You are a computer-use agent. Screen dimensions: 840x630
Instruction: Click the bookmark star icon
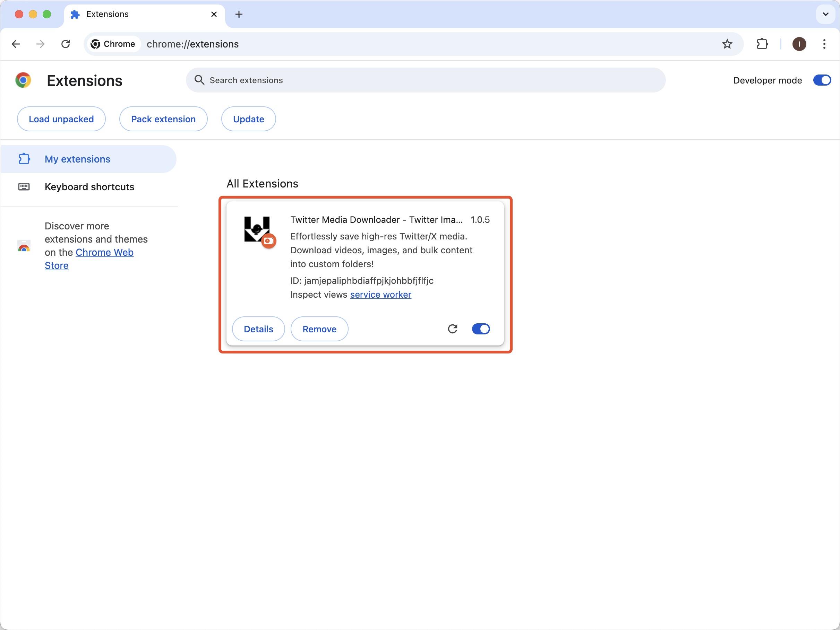[x=727, y=44]
